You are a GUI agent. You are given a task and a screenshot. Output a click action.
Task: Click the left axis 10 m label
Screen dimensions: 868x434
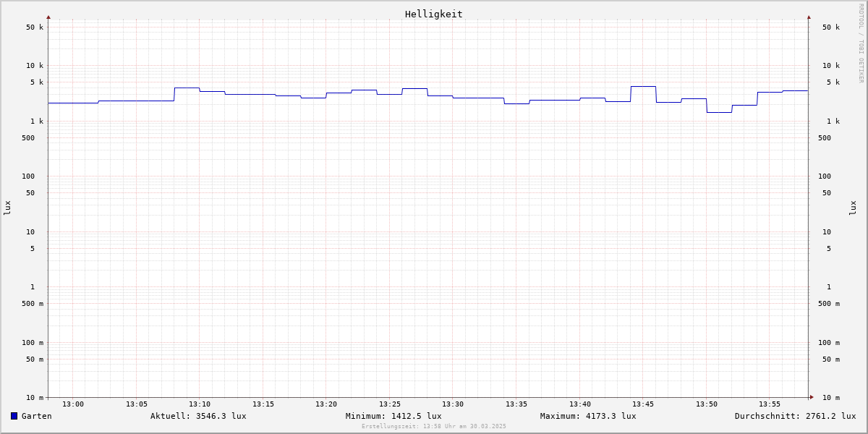coord(35,398)
